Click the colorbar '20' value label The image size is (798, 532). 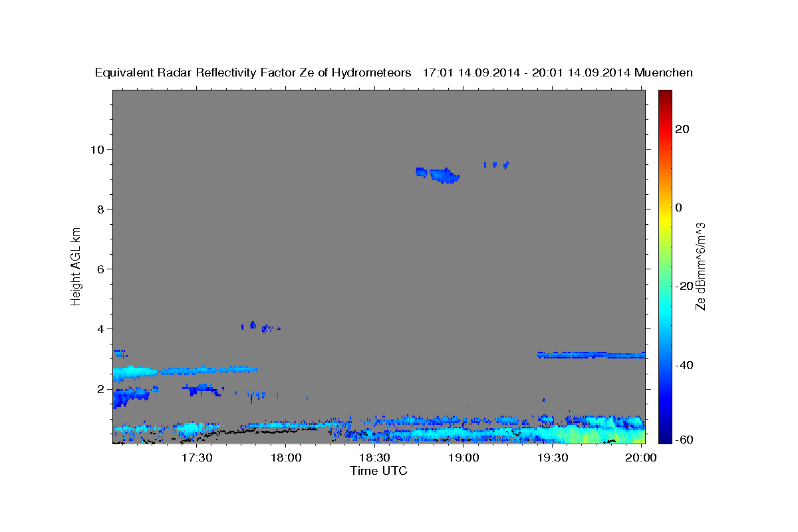683,129
